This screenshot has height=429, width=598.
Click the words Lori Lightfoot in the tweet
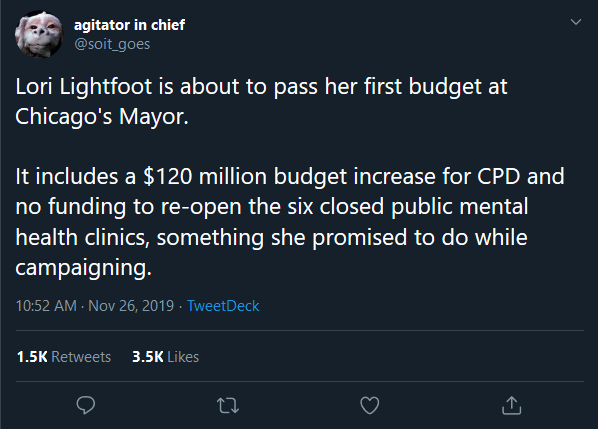tap(84, 86)
